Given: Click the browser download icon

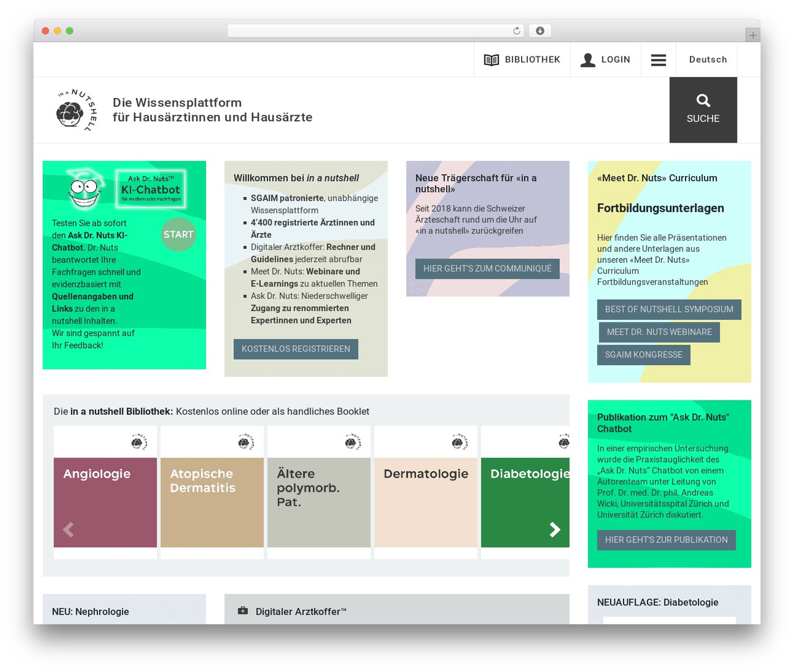Looking at the screenshot, I should [x=540, y=31].
